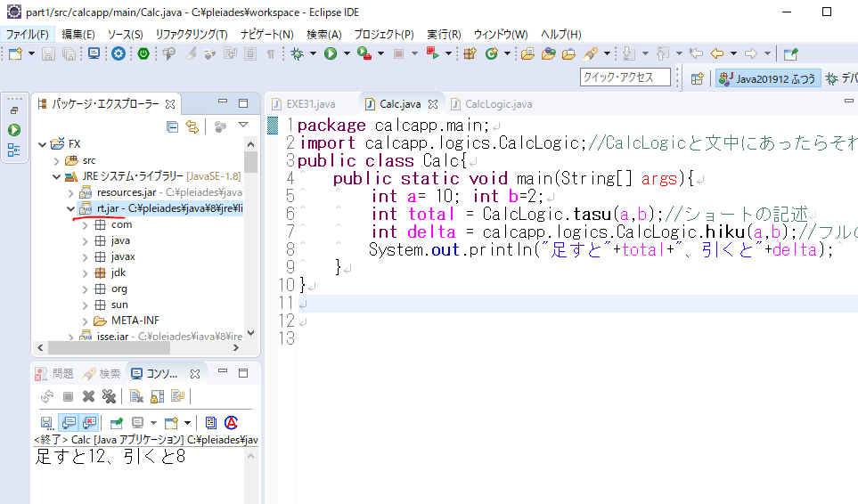This screenshot has height=504, width=858.
Task: Click the green Run button in toolbar
Action: pyautogui.click(x=331, y=54)
